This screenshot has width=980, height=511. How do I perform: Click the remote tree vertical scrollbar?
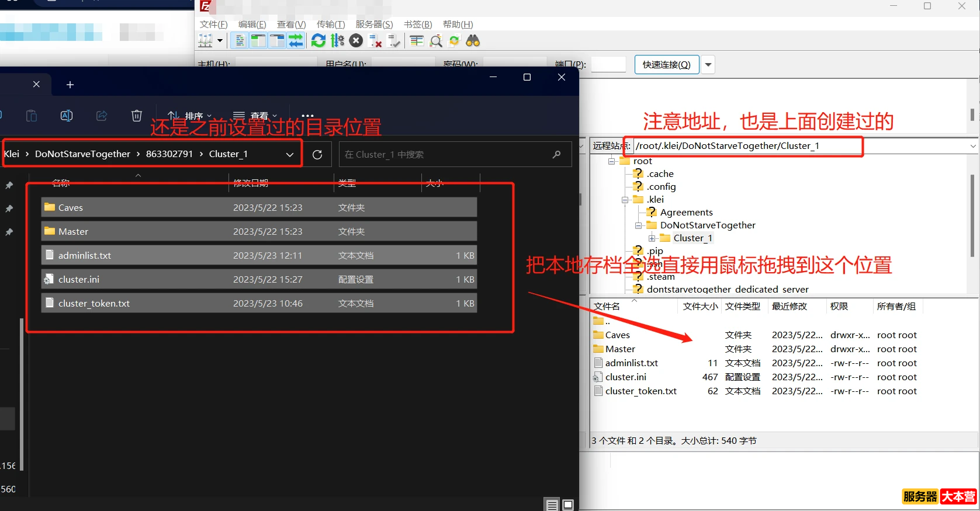[972, 216]
